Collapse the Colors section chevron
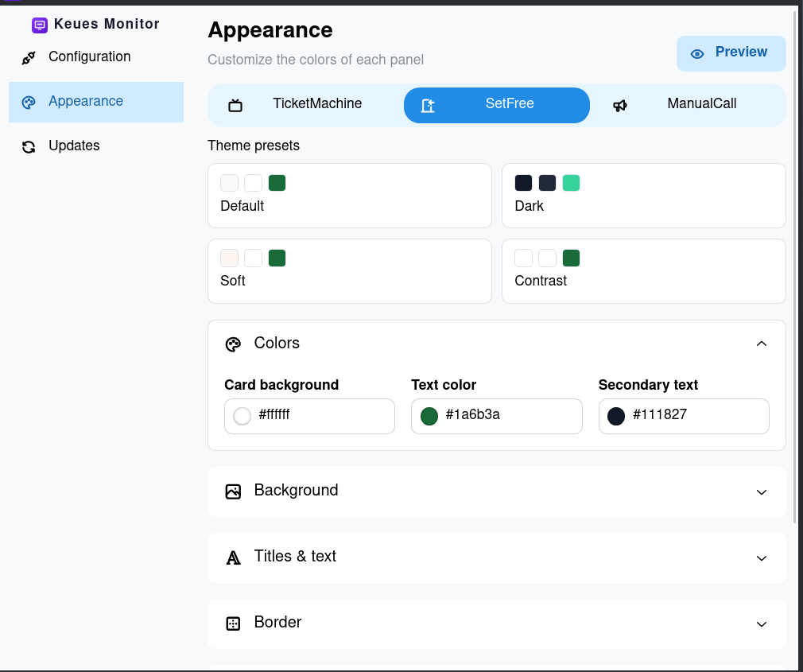The image size is (803, 672). tap(762, 344)
